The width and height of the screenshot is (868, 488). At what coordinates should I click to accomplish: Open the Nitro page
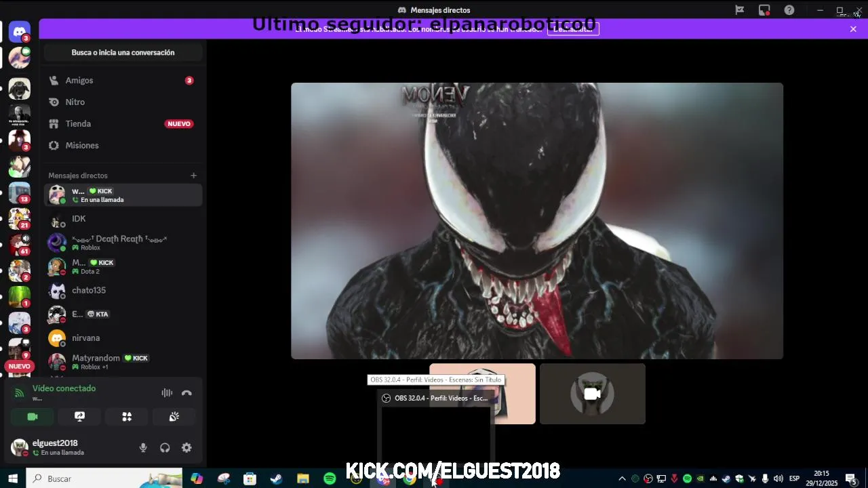tap(123, 102)
